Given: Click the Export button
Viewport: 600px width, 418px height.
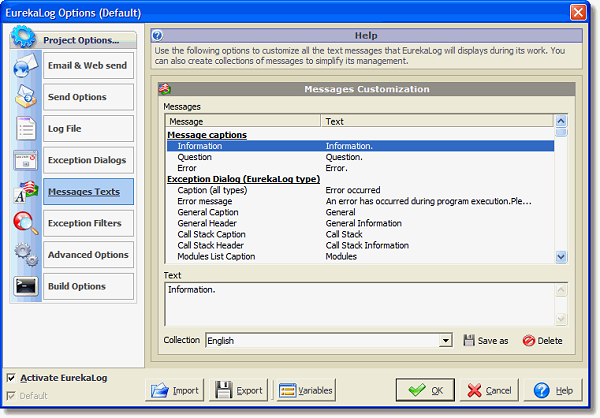Looking at the screenshot, I should [238, 390].
